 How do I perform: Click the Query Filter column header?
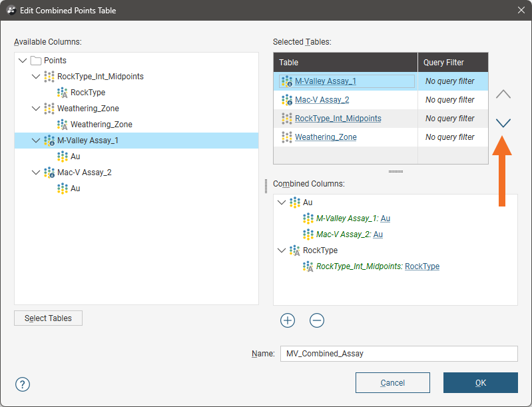[444, 63]
